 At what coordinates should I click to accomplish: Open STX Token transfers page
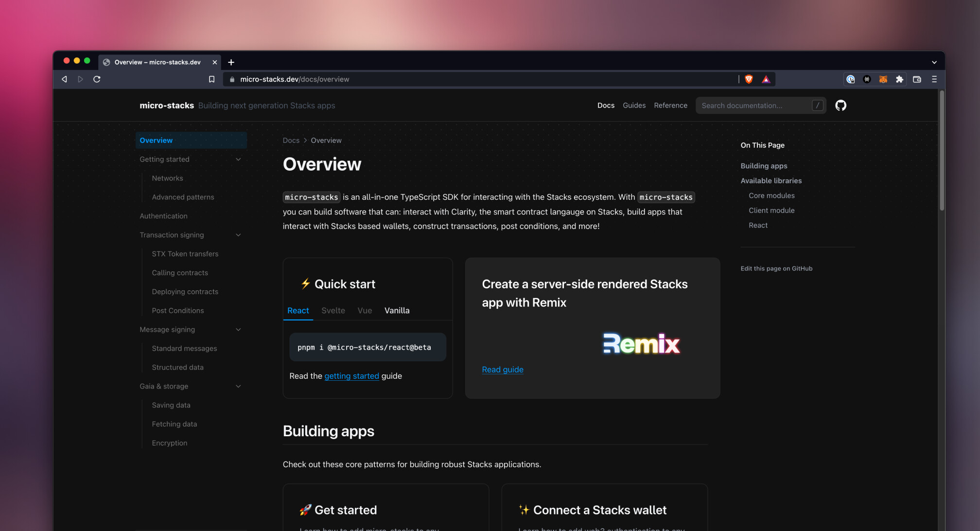point(185,254)
